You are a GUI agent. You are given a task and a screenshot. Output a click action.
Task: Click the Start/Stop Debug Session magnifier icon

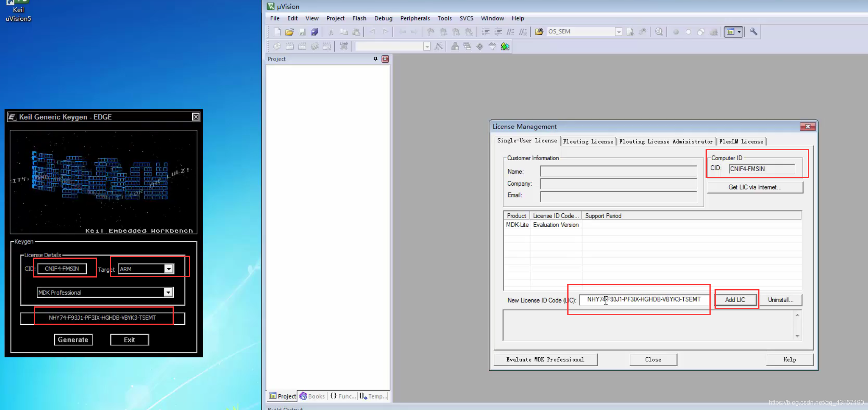tap(659, 32)
